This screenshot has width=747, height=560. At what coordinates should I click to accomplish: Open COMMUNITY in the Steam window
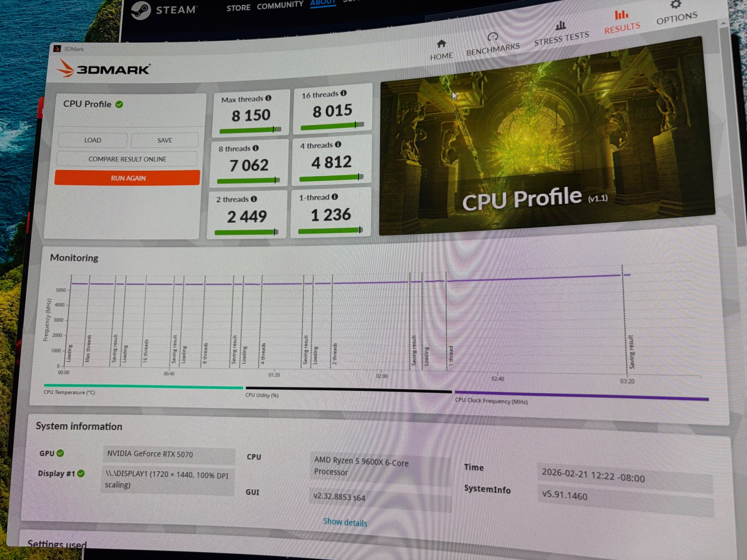(x=280, y=5)
